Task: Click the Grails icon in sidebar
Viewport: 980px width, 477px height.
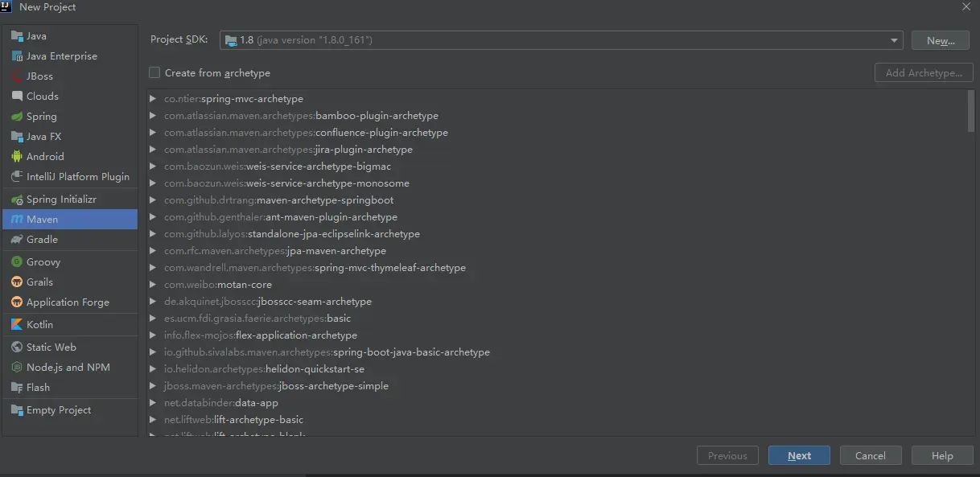Action: [17, 282]
